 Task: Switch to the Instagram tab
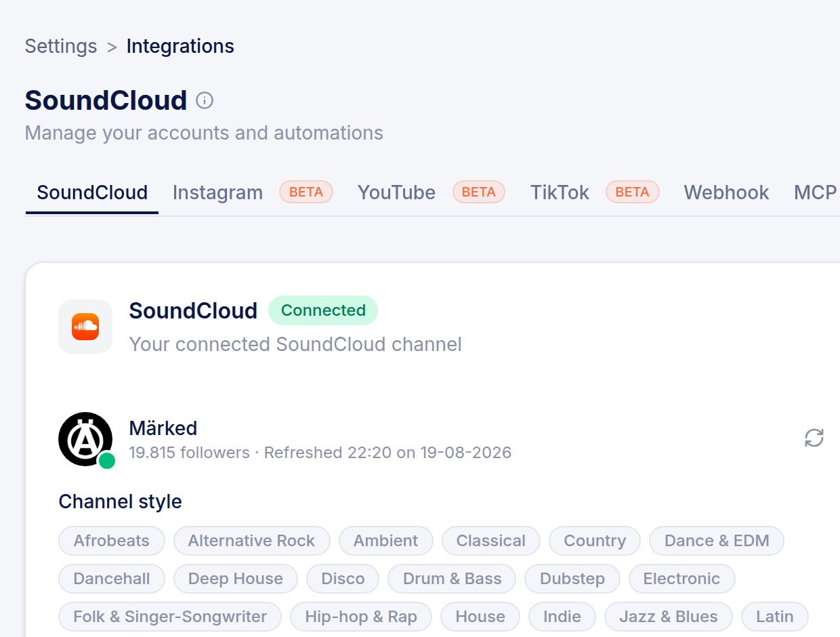(x=217, y=192)
